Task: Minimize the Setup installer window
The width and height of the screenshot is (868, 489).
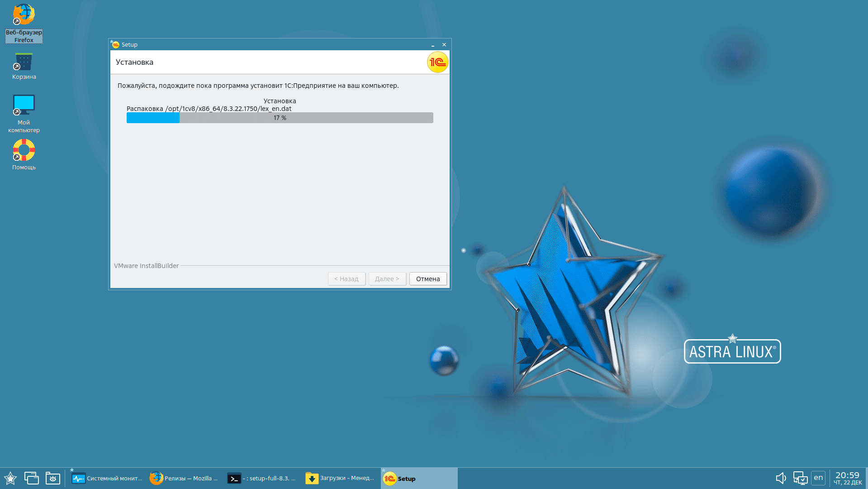Action: pos(433,45)
